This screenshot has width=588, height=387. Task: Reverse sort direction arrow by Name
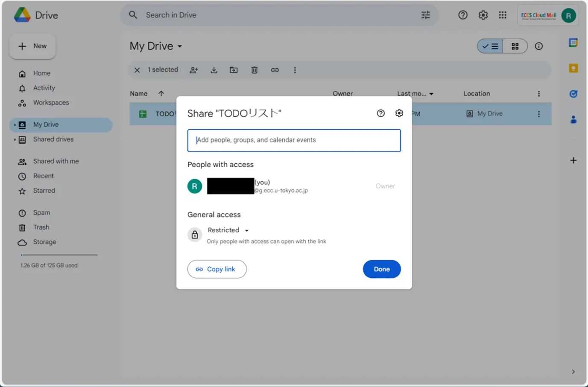(161, 93)
